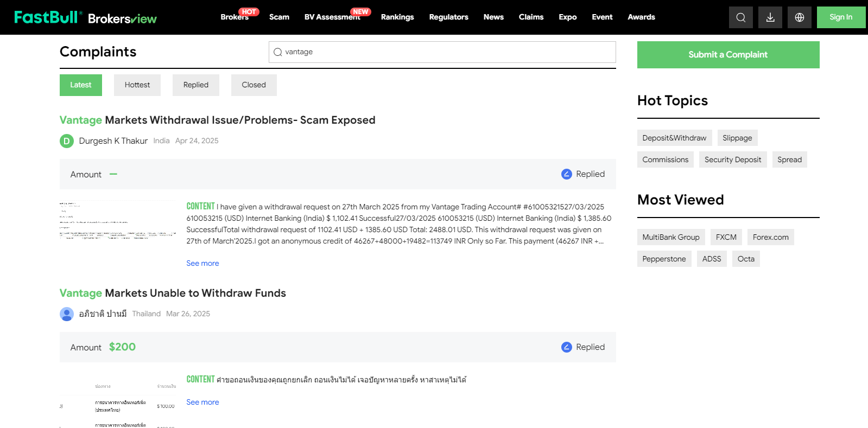Select the Deposit&Withdraw hot topic tag
The width and height of the screenshot is (868, 428).
(x=674, y=138)
